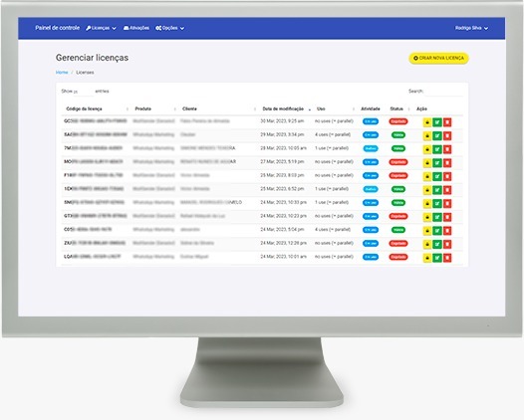Sort the table by Cliente column header
Screen dimensions: 524x420
coord(189,108)
